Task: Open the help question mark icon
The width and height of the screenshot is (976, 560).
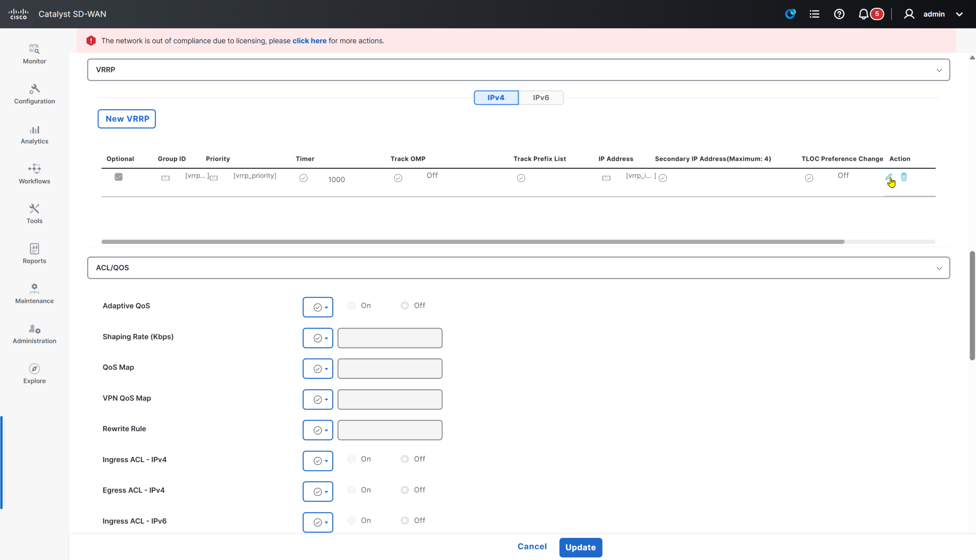Action: (x=839, y=14)
